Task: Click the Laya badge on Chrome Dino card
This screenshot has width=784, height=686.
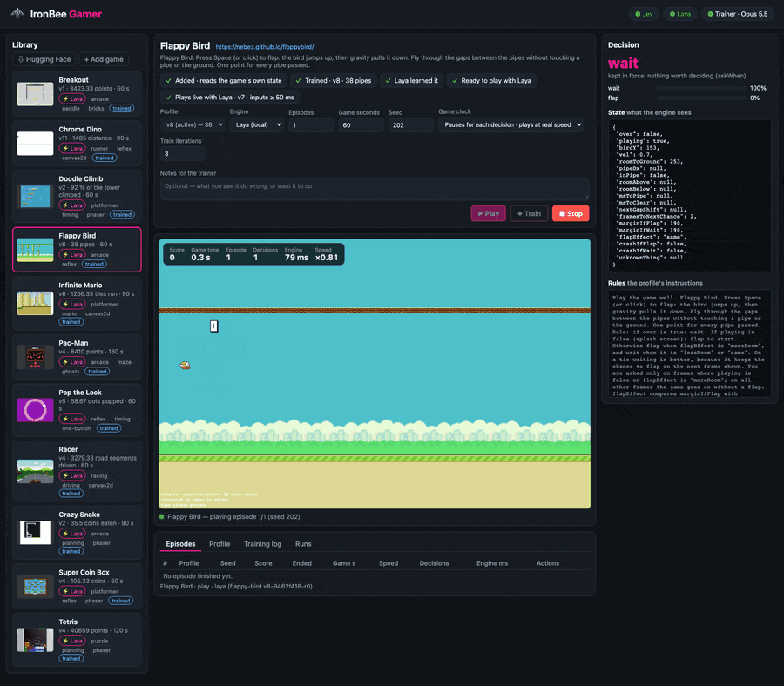Action: point(72,148)
